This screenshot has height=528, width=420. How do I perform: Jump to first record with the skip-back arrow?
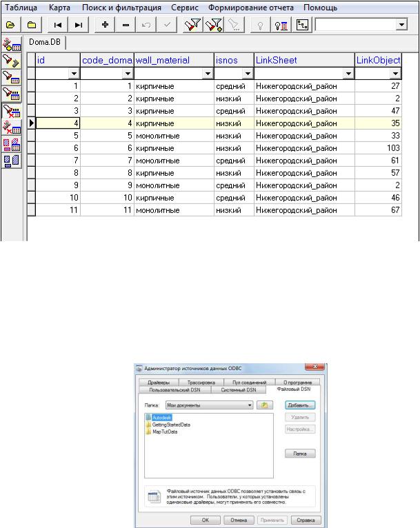click(58, 25)
